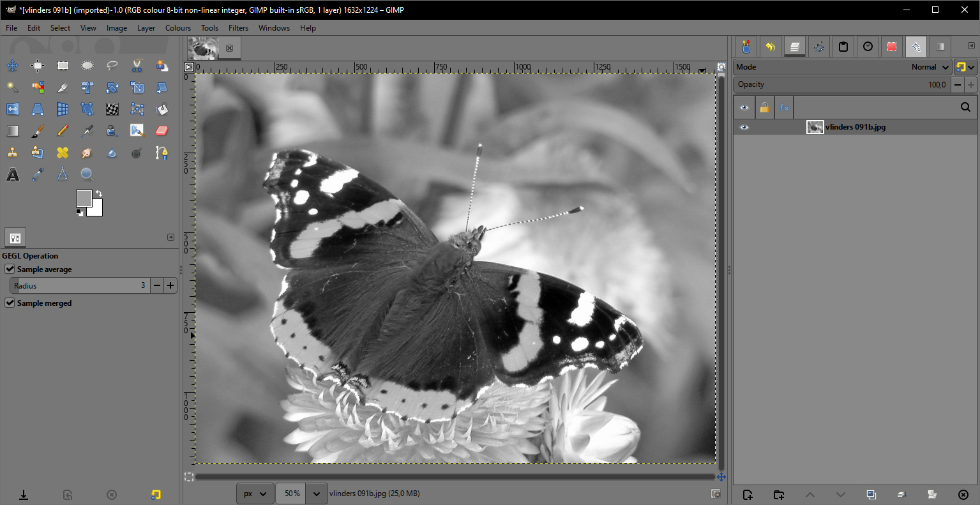Hide the vlinders 091b.jpg layer
The width and height of the screenshot is (980, 505).
click(744, 127)
